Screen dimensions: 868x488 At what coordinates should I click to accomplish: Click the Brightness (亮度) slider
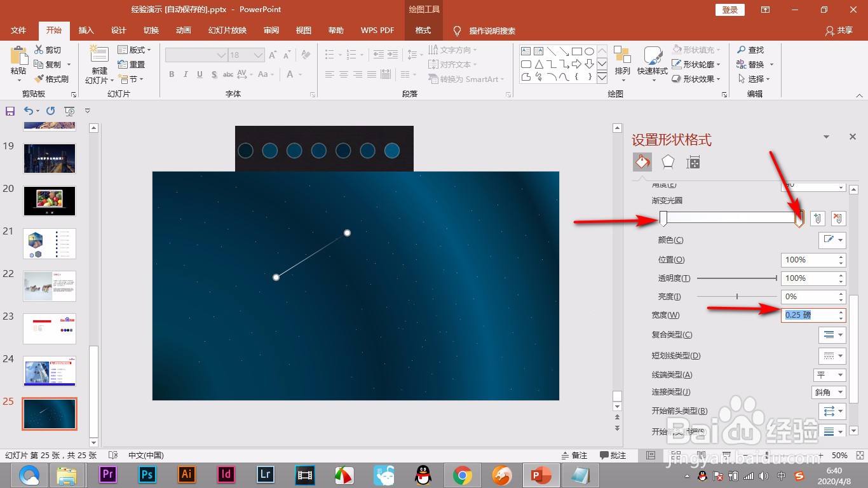(737, 297)
